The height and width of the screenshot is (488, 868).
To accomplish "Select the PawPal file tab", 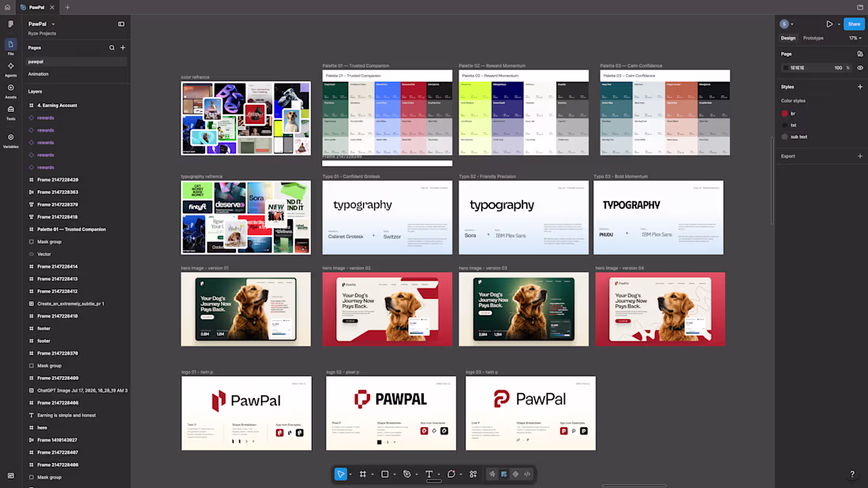I will click(36, 7).
